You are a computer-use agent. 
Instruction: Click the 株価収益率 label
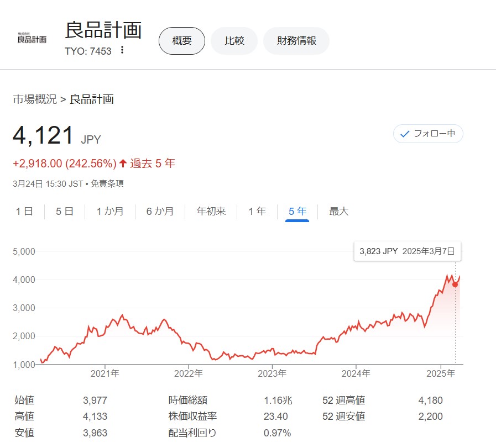tap(192, 417)
